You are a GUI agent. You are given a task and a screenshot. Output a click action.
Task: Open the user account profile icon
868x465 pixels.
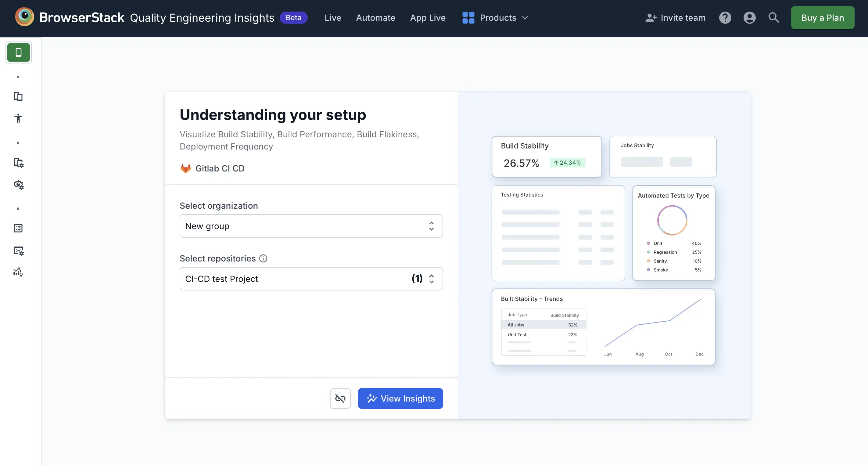[749, 17]
